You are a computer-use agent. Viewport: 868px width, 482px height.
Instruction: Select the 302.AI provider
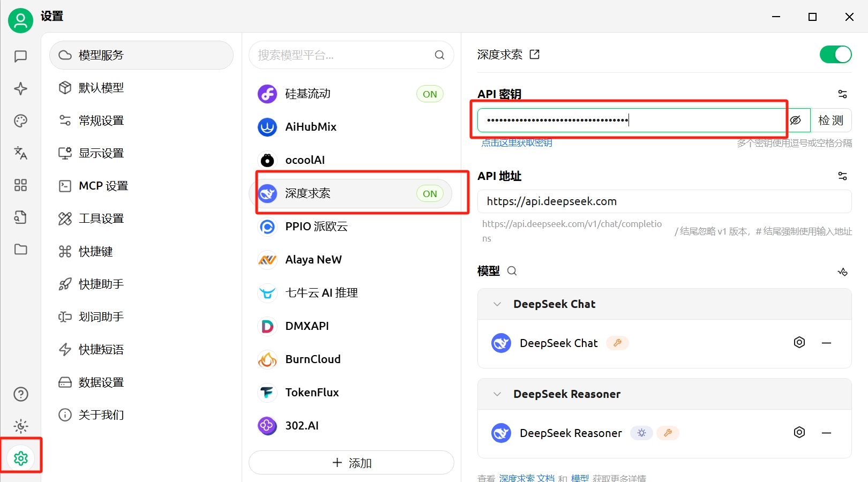[351, 426]
